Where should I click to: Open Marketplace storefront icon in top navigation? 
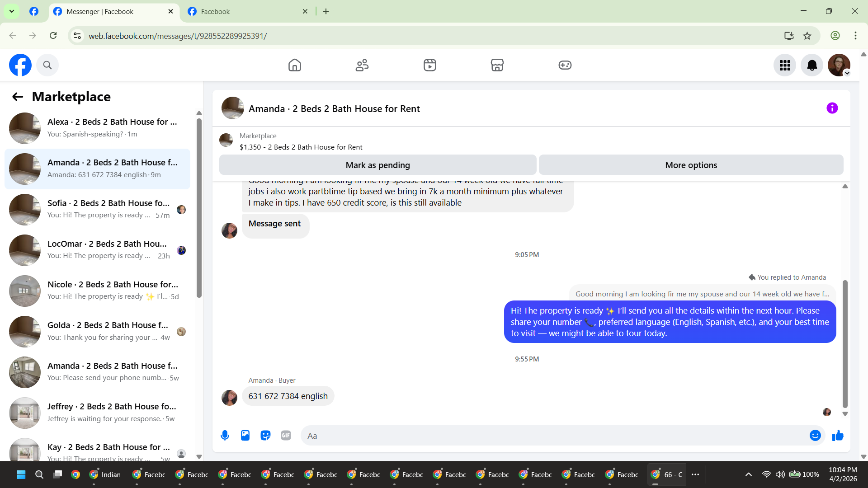point(497,65)
